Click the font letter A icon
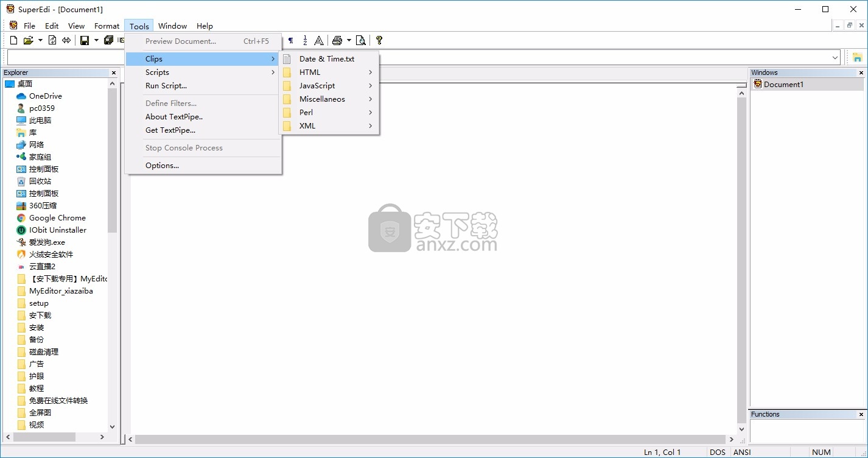The width and height of the screenshot is (868, 458). tap(319, 40)
